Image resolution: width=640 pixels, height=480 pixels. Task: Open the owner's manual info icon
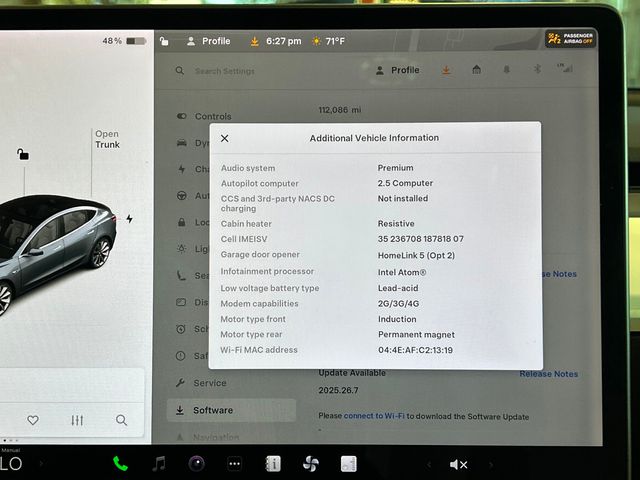tap(273, 464)
